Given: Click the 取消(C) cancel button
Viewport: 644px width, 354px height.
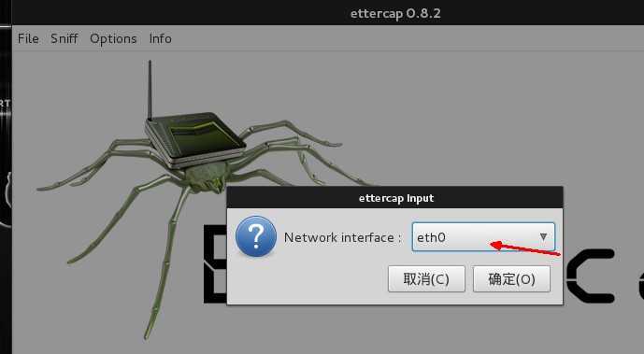Looking at the screenshot, I should (426, 279).
